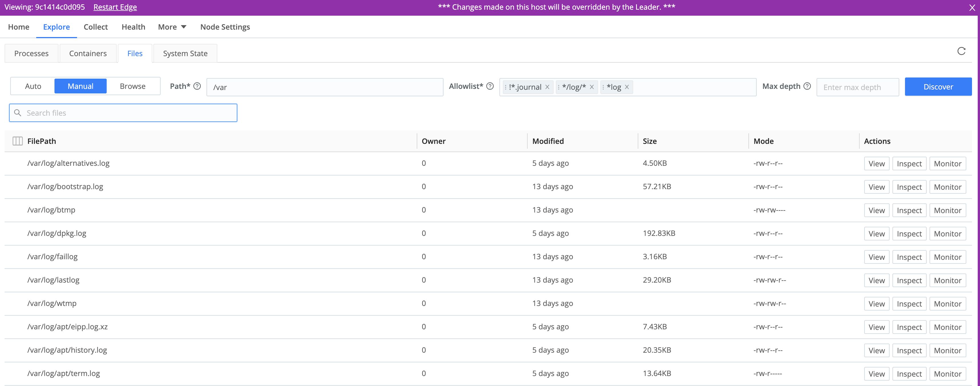
Task: Click the Size column header
Action: (649, 141)
